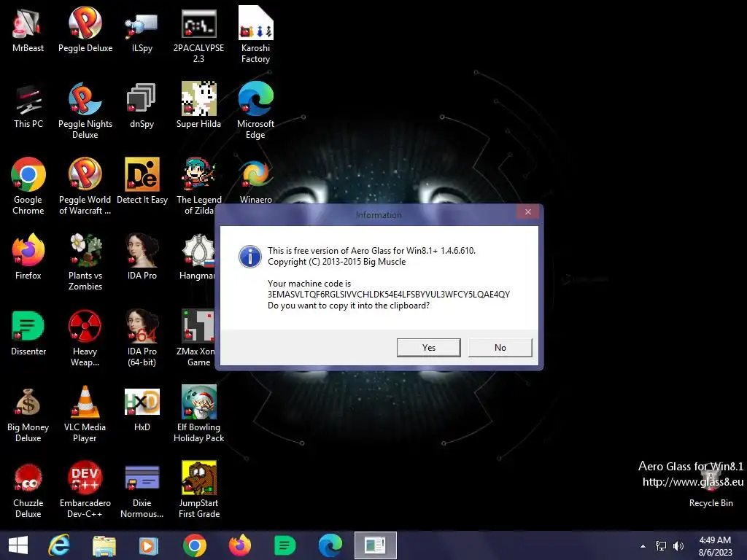The height and width of the screenshot is (560, 747).
Task: Open the network status tray icon
Action: [x=661, y=545]
